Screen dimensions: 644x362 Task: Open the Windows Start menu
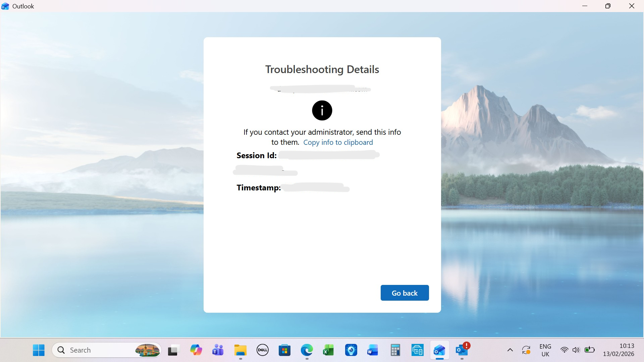pyautogui.click(x=39, y=350)
